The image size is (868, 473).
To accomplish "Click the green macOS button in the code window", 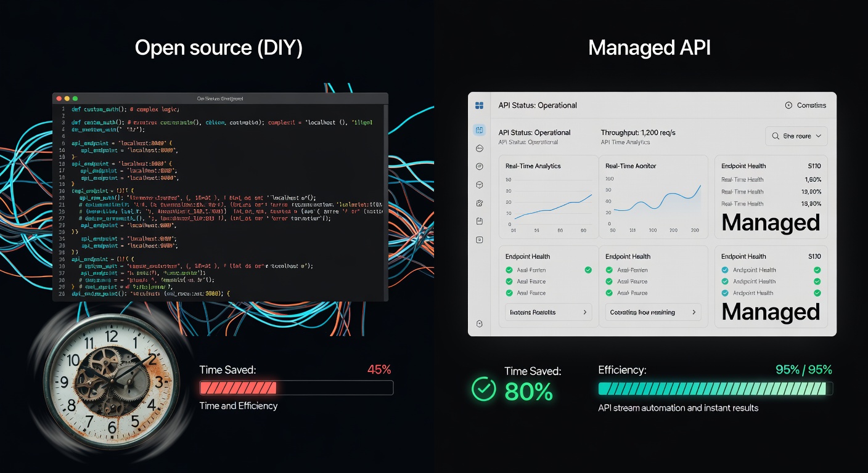I will [x=75, y=99].
